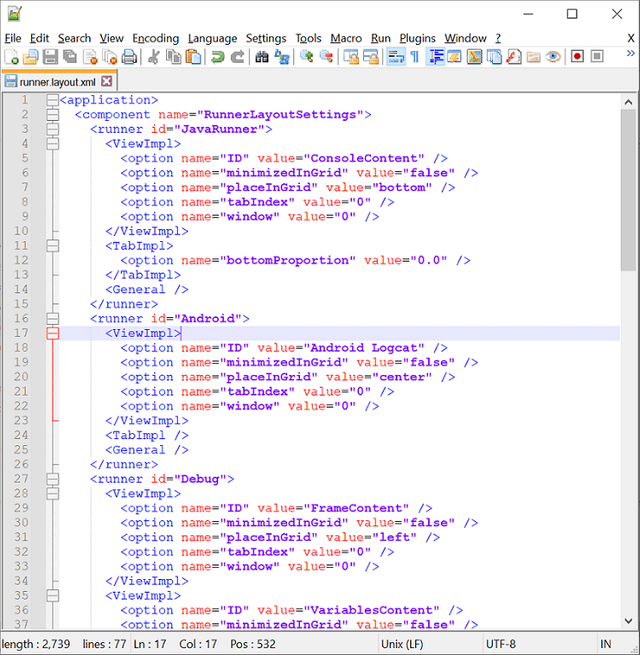Open the Macro menu
Viewport: 640px width, 655px height.
(346, 38)
